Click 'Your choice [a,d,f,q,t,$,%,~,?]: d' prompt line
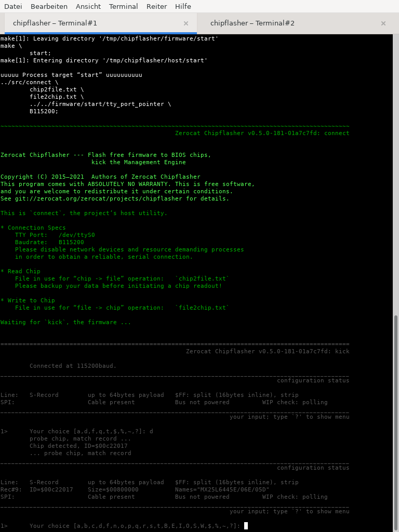This screenshot has height=532, width=399. click(x=91, y=431)
